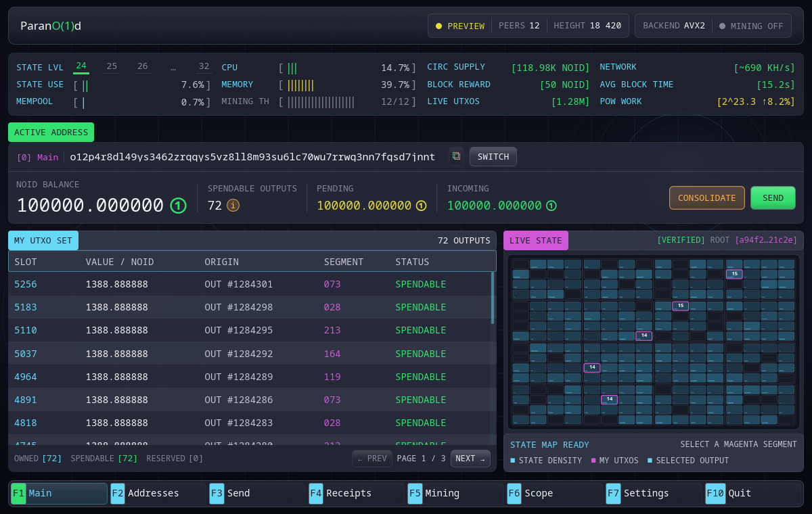Screen dimensions: 812x514
Task: Click the HEIGHT 18 420 indicator
Action: click(587, 26)
